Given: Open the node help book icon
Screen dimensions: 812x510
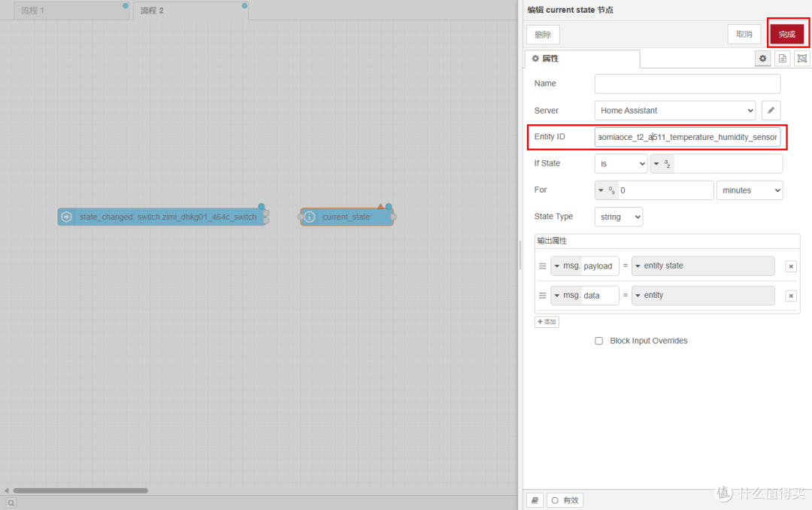Looking at the screenshot, I should click(x=535, y=500).
